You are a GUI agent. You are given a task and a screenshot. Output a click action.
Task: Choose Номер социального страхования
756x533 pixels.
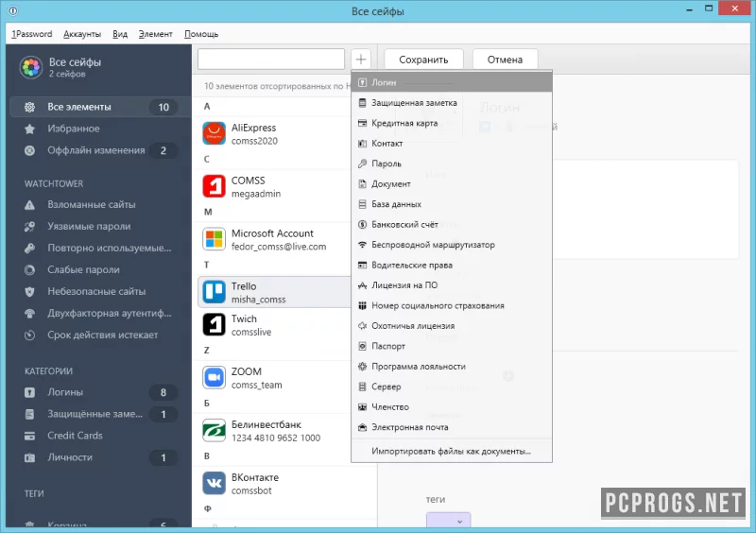(x=452, y=305)
